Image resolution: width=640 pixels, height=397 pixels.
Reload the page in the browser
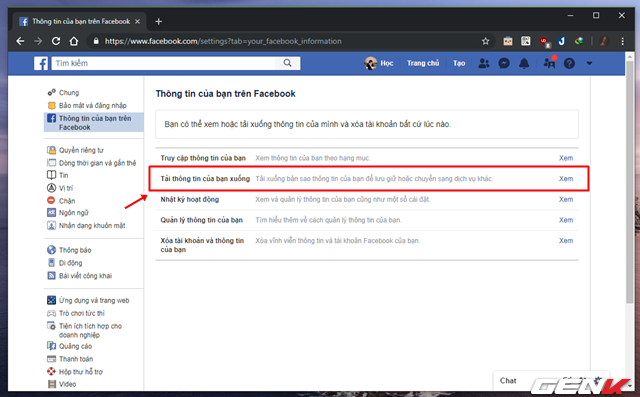[x=56, y=41]
